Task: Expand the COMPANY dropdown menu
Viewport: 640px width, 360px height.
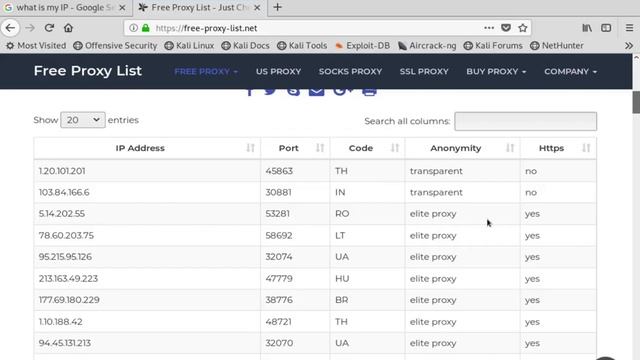Action: pos(570,71)
